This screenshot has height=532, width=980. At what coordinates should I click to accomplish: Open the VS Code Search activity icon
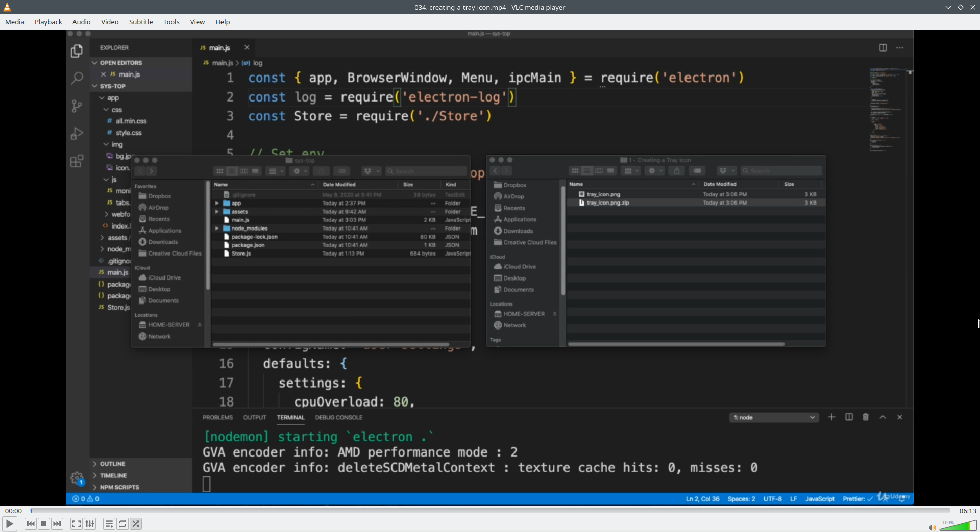pyautogui.click(x=77, y=78)
